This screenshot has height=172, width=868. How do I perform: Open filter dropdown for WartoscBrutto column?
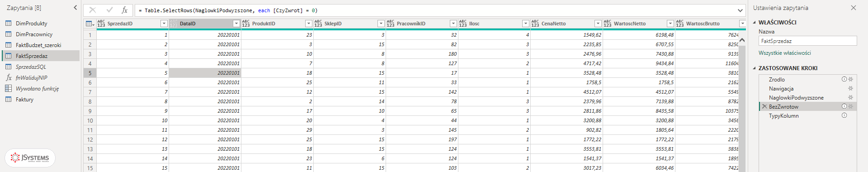pyautogui.click(x=742, y=24)
